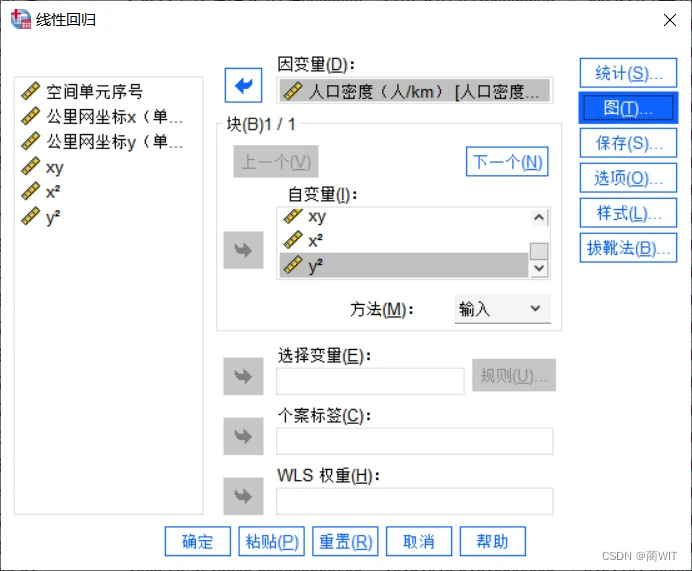This screenshot has height=571, width=692.
Task: Click the ruler icon of xy in the left variable list
Action: [x=31, y=166]
